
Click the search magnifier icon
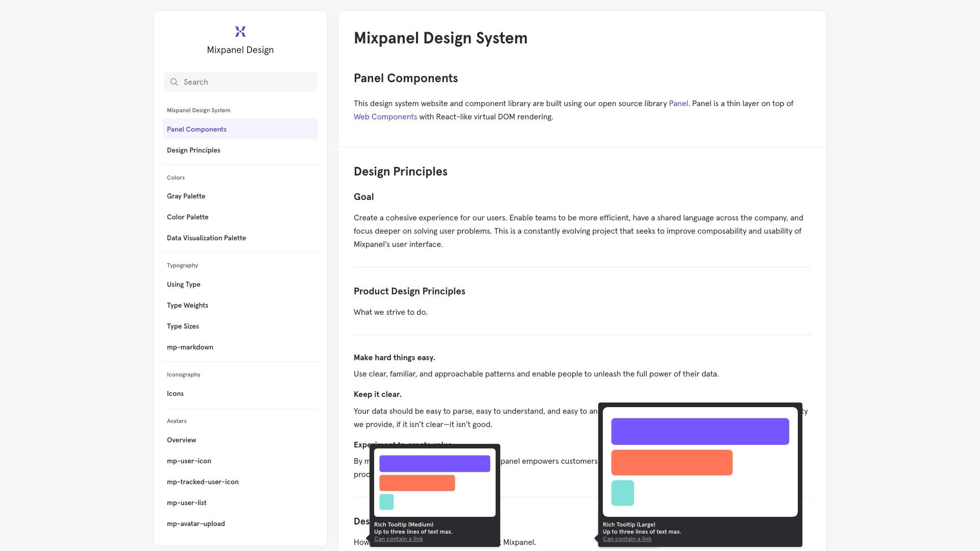[x=174, y=82]
